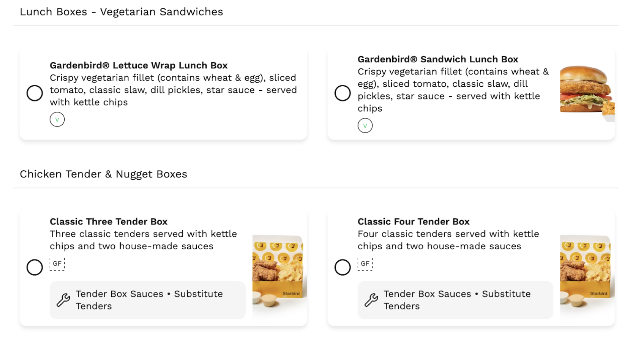Click the wrench icon in Three Tender Box options
Screen dimensions: 644x342
63,300
